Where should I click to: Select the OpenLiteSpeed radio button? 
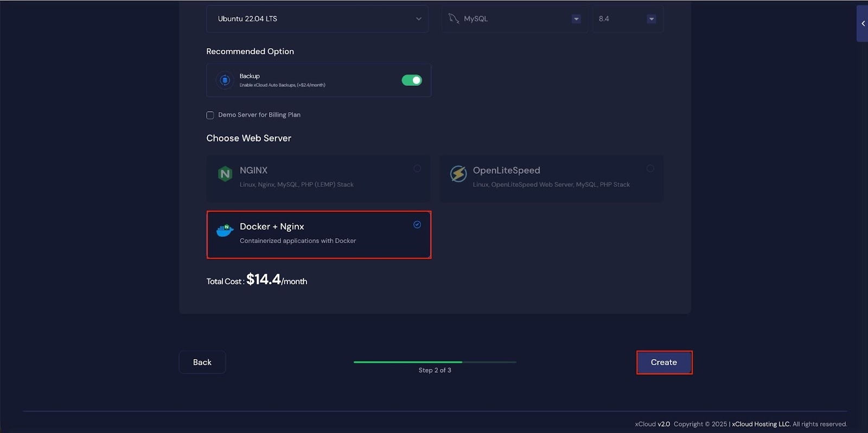tap(650, 169)
